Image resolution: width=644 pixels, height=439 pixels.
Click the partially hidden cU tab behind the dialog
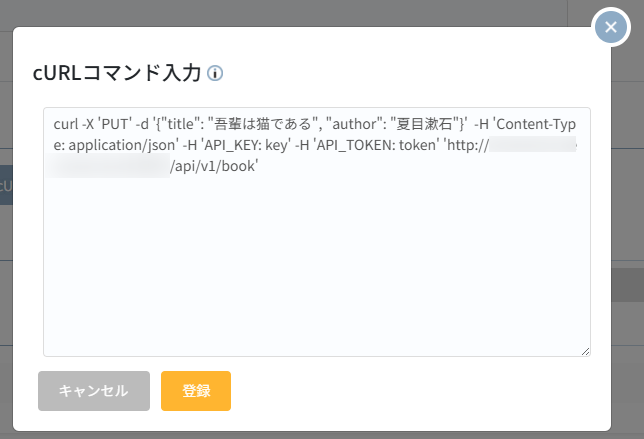tap(6, 185)
